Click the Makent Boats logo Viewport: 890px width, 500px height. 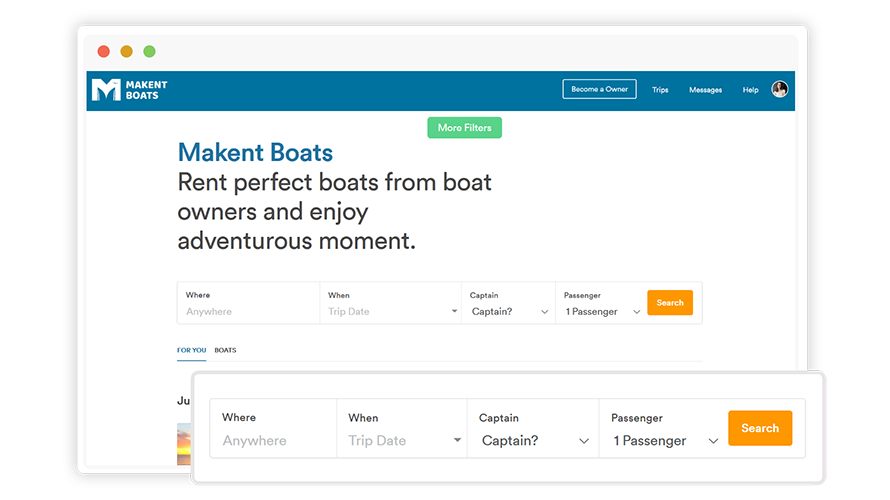129,90
